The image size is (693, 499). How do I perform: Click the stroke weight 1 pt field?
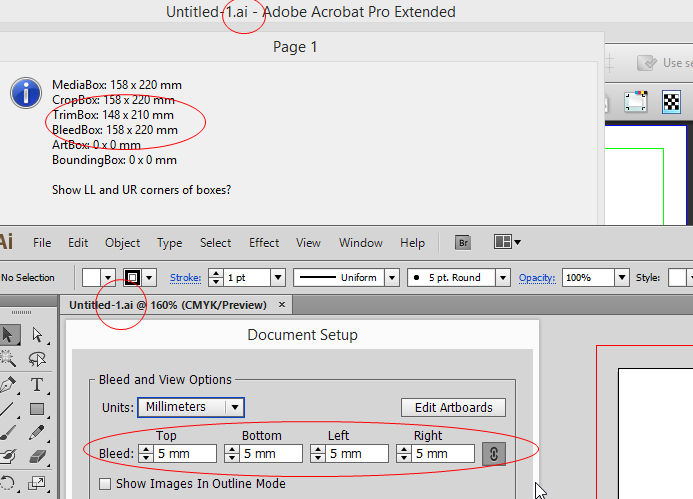[x=248, y=278]
